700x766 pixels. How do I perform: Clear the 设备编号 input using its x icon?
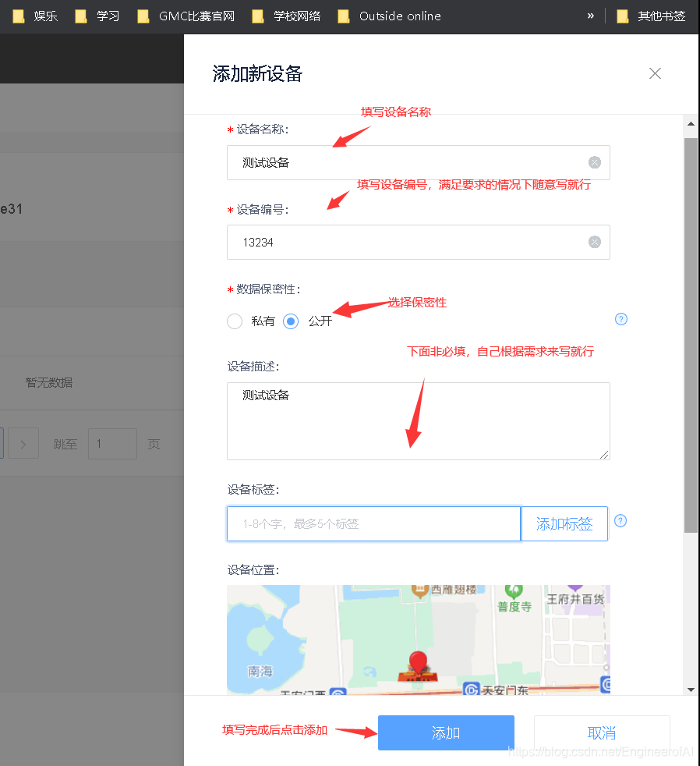pyautogui.click(x=595, y=242)
